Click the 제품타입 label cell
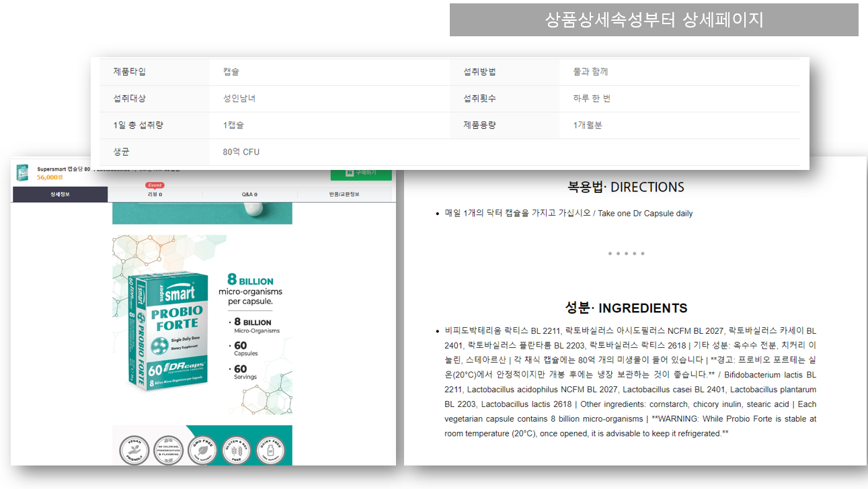 tap(155, 72)
